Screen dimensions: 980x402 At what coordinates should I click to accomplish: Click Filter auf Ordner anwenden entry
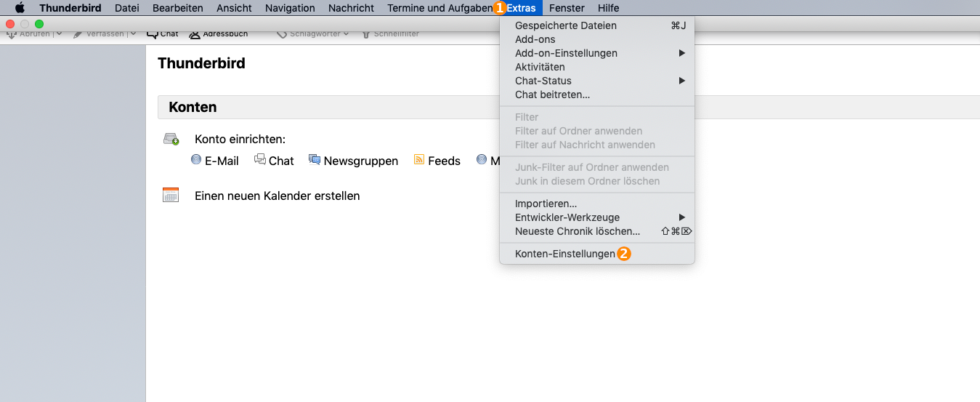[x=597, y=131]
